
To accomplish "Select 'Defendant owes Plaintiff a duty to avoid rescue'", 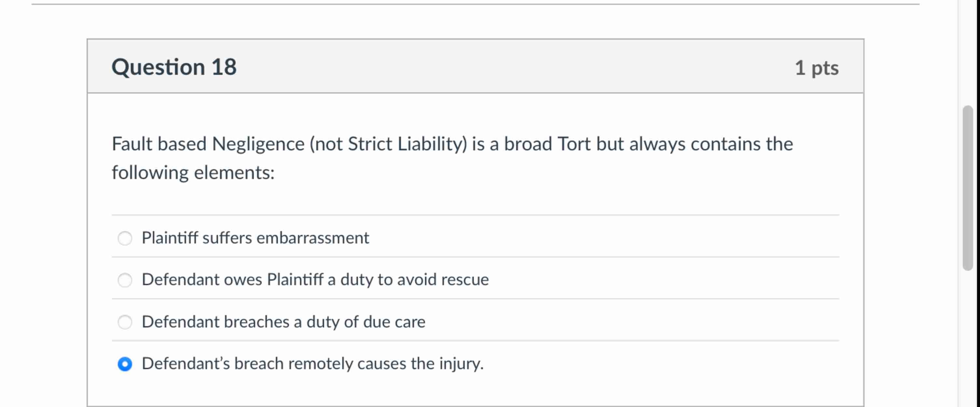I will click(126, 281).
